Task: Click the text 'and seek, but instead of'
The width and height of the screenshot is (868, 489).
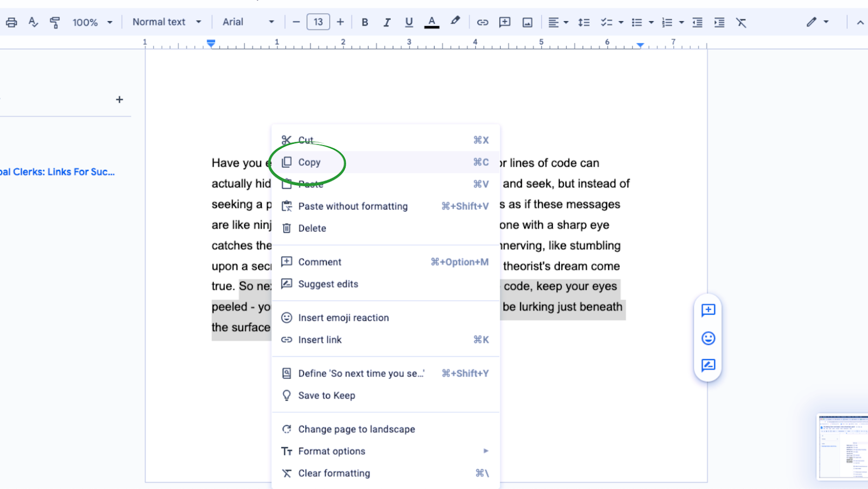Action: pyautogui.click(x=566, y=183)
